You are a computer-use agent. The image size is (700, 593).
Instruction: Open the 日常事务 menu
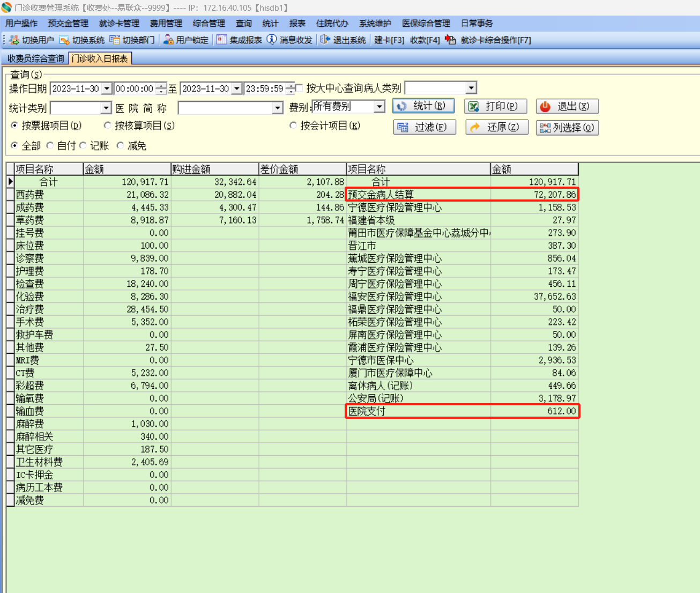point(477,24)
